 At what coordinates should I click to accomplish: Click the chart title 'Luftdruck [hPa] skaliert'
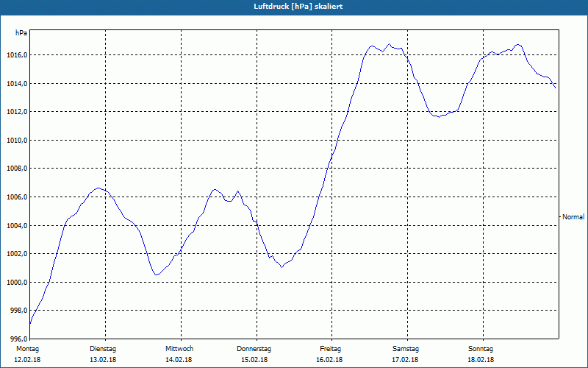tap(298, 7)
